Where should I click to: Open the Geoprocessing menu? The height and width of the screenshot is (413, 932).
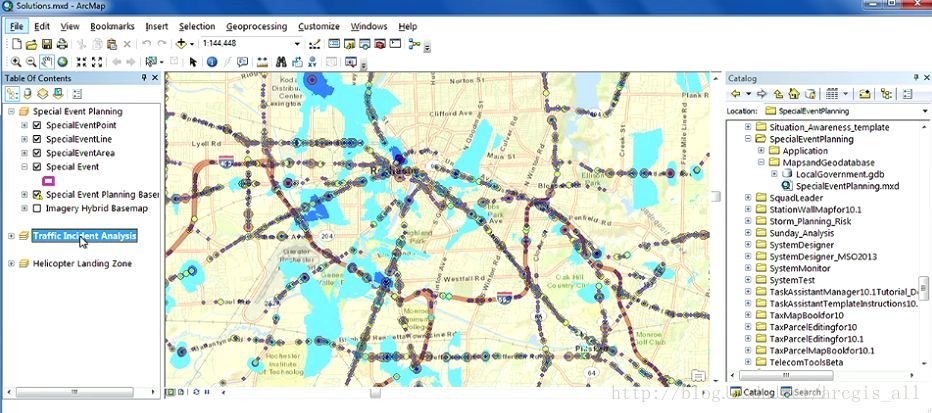pos(256,26)
